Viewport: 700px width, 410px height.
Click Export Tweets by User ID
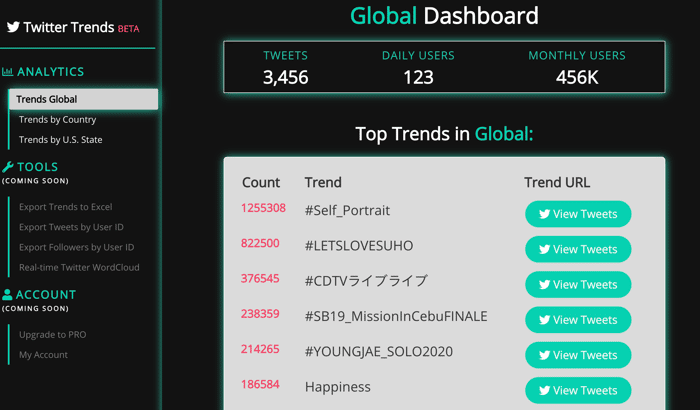(x=71, y=227)
